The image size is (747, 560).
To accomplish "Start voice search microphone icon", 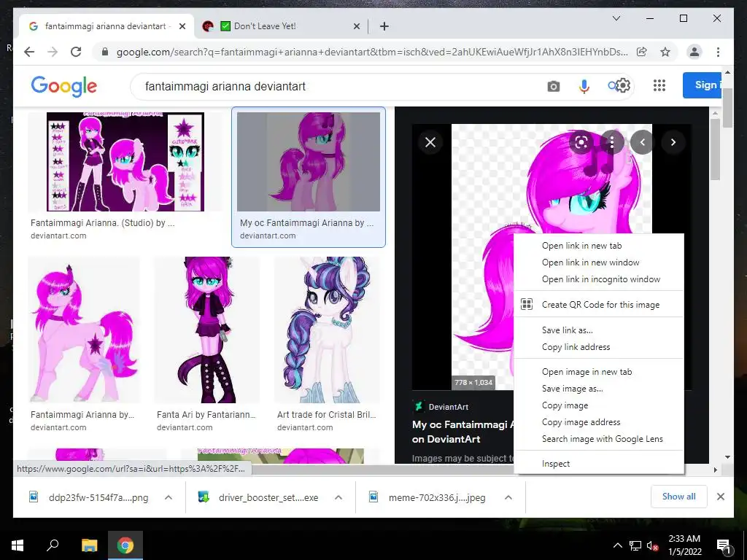I will tap(584, 86).
